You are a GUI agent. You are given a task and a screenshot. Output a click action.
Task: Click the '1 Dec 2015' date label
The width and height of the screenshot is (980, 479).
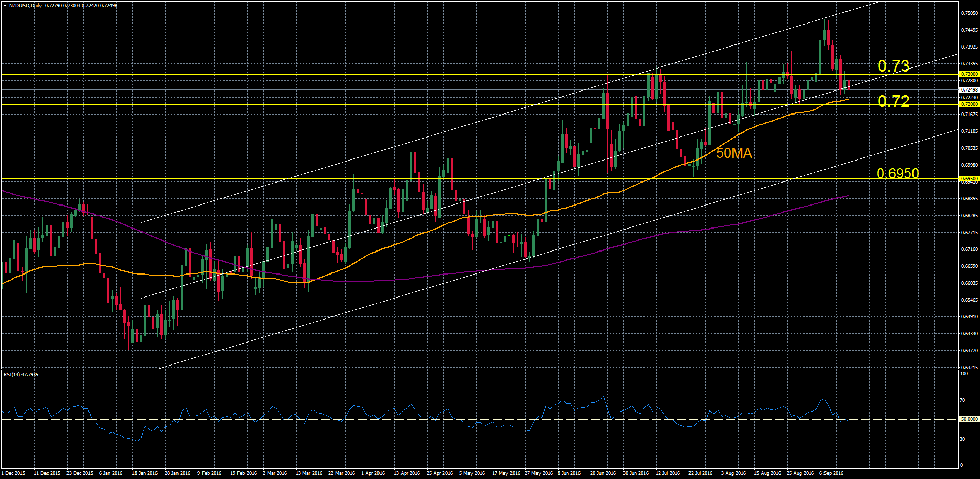[x=13, y=473]
